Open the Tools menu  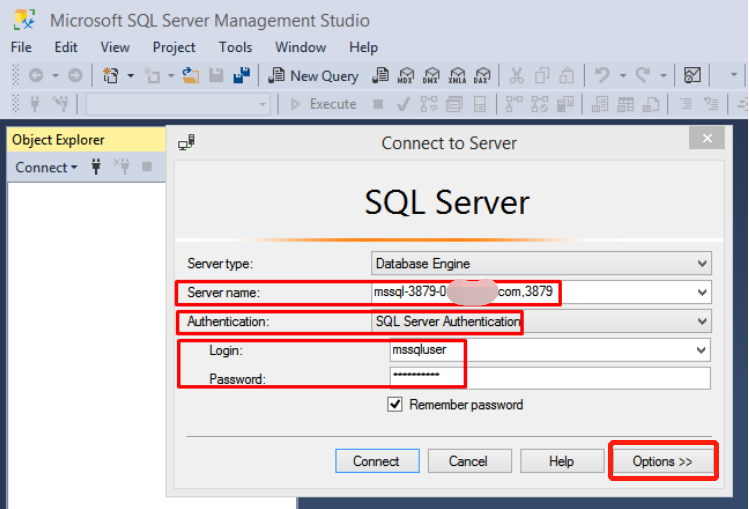235,47
